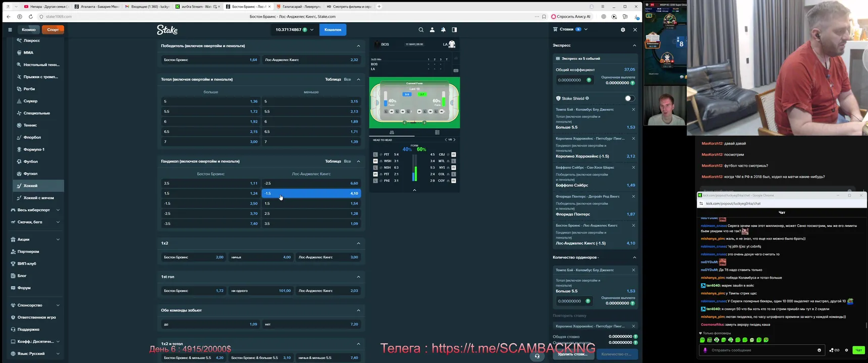Bookmark this page in the address bar

coord(544,17)
